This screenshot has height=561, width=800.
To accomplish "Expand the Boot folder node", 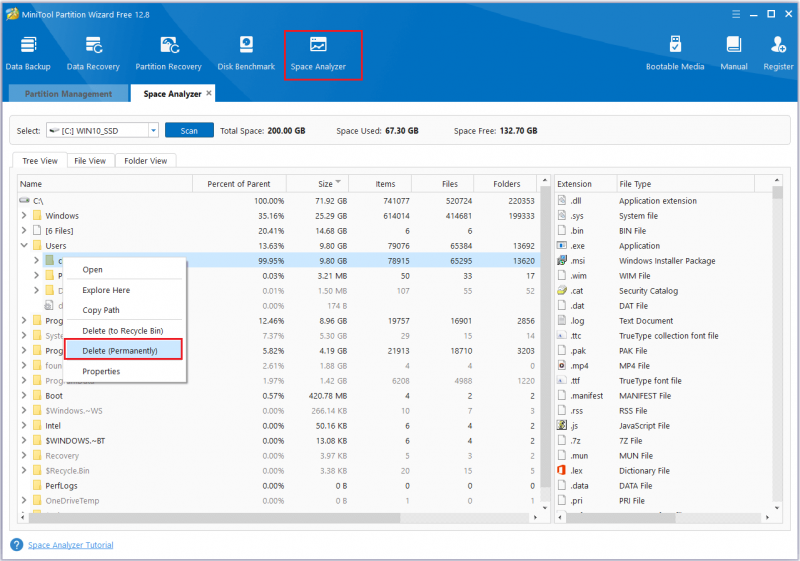I will tap(24, 395).
